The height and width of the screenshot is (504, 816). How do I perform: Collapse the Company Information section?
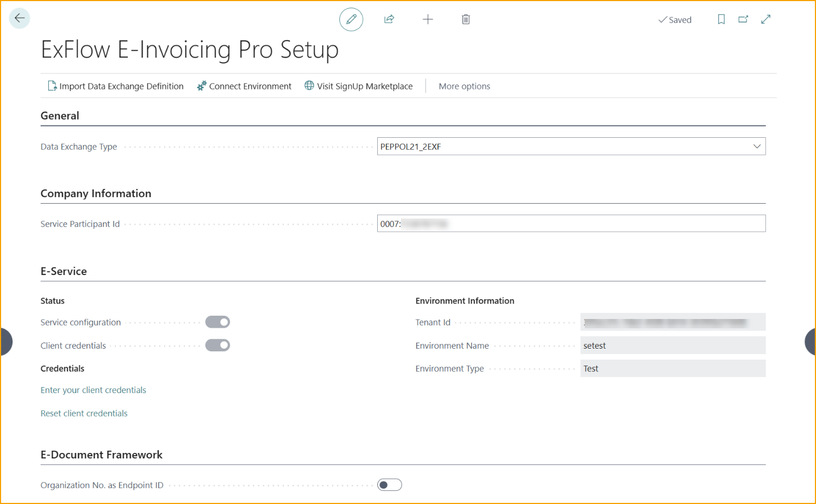coord(96,194)
